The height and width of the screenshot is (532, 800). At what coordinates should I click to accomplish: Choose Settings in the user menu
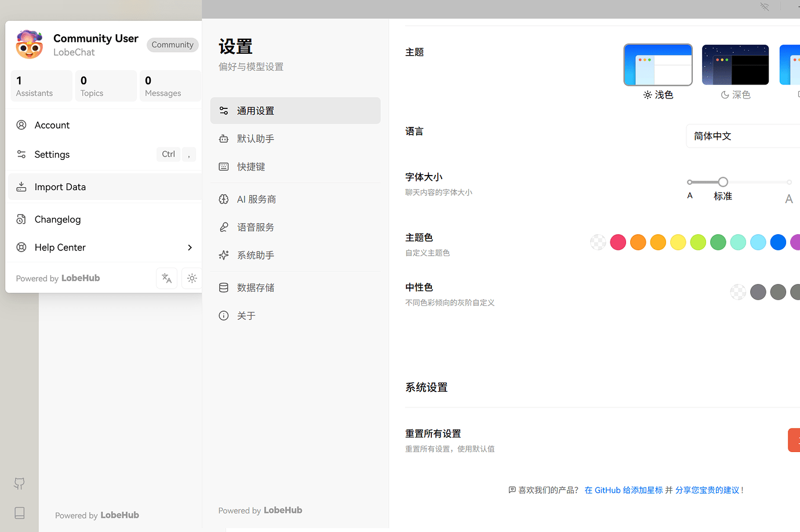[x=104, y=154]
